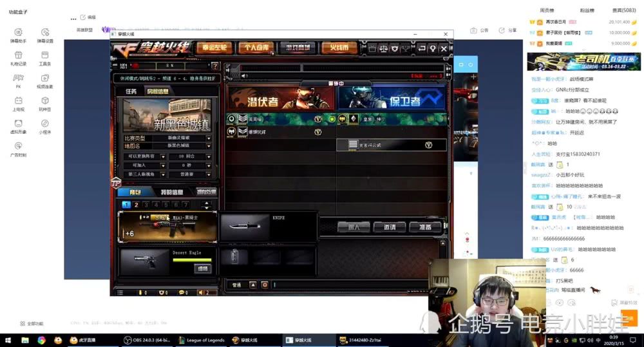Screen dimensions: 644x347
Task: Expand the 10 回合 rounds dropdown
Action: [209, 156]
